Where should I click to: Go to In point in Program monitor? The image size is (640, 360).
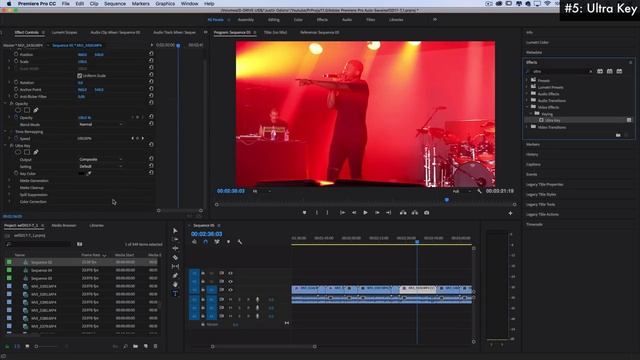click(342, 213)
